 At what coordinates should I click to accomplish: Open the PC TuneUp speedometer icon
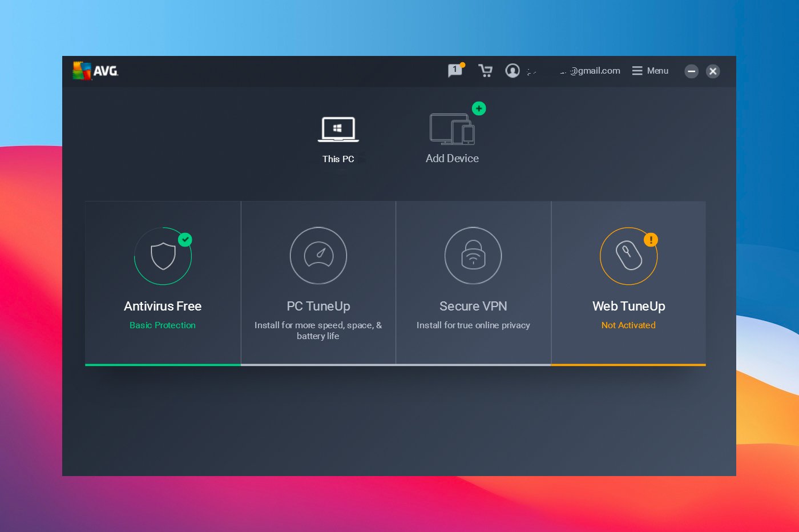(x=318, y=256)
